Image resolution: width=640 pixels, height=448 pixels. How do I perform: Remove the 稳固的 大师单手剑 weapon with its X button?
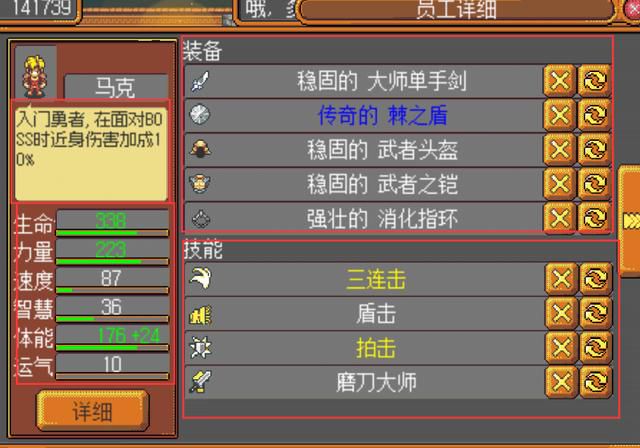560,81
